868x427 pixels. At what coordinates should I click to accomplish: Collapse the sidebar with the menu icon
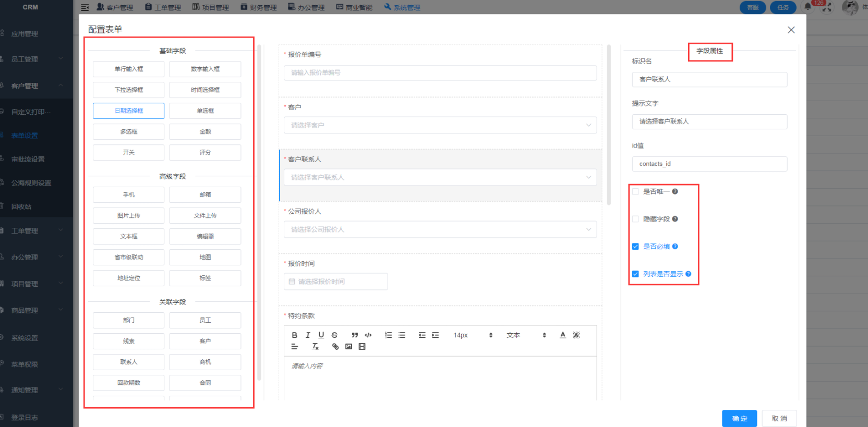click(85, 7)
